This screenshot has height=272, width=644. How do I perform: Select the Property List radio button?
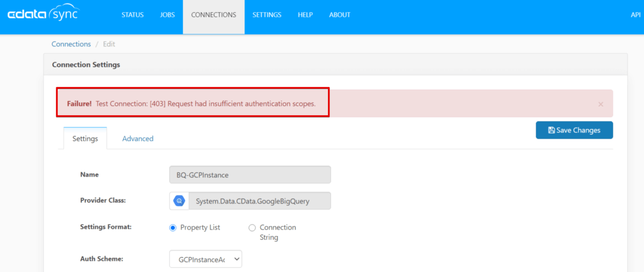point(173,227)
